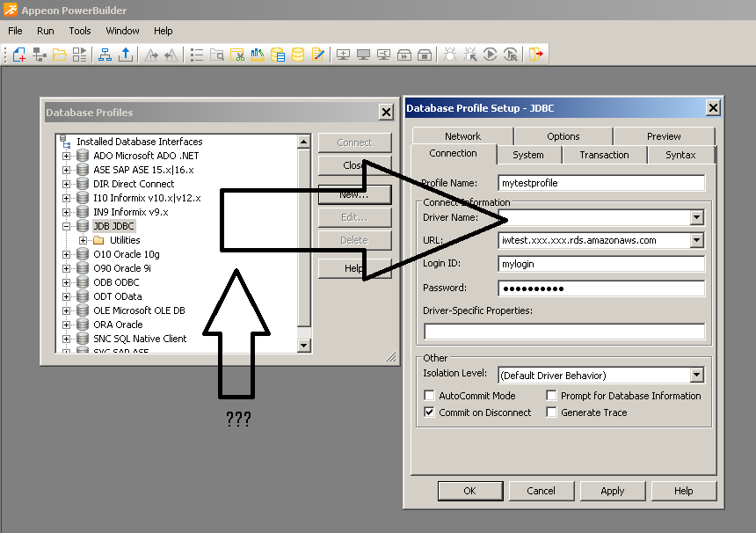Enable the AutoCommit Mode checkbox
The width and height of the screenshot is (756, 533).
430,396
